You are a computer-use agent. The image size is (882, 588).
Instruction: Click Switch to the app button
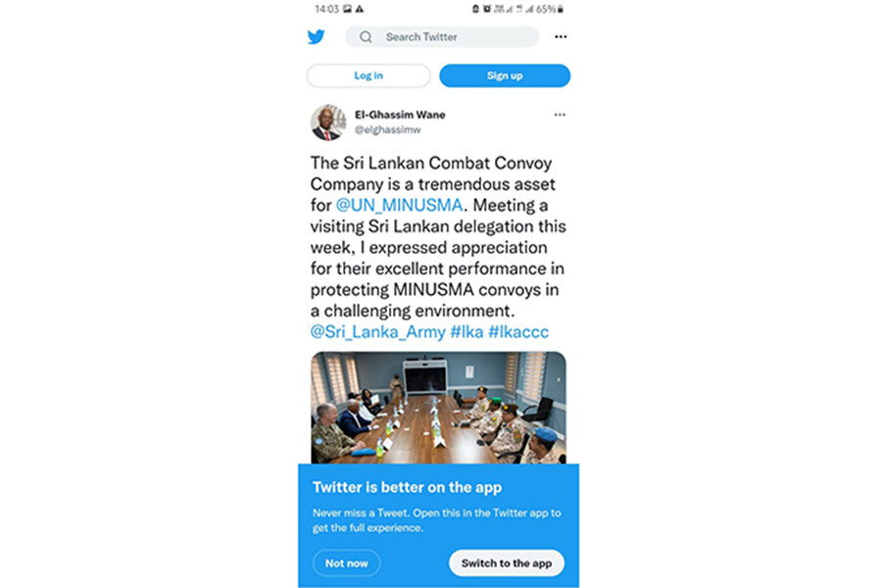coord(507,563)
